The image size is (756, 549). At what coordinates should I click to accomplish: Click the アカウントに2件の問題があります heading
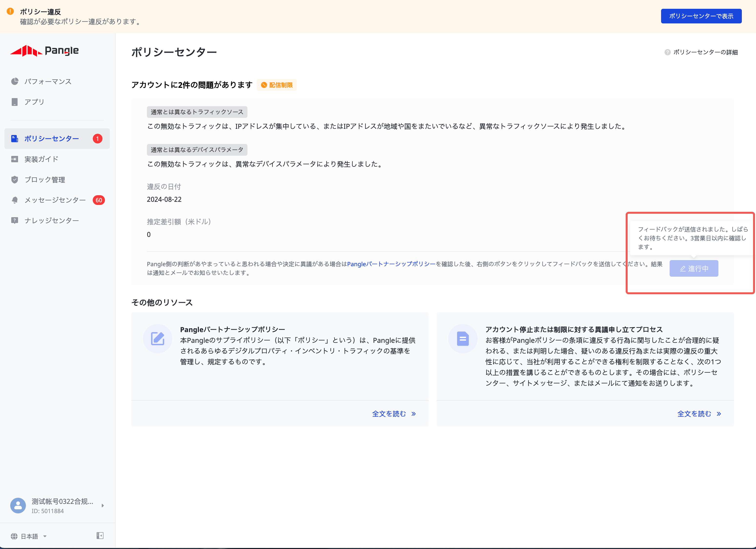(192, 85)
